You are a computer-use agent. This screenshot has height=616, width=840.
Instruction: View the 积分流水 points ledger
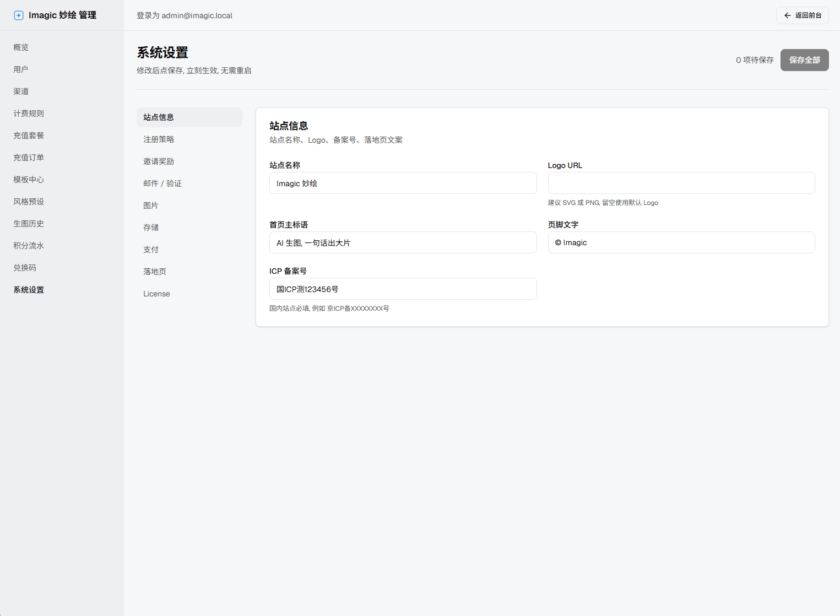(29, 246)
